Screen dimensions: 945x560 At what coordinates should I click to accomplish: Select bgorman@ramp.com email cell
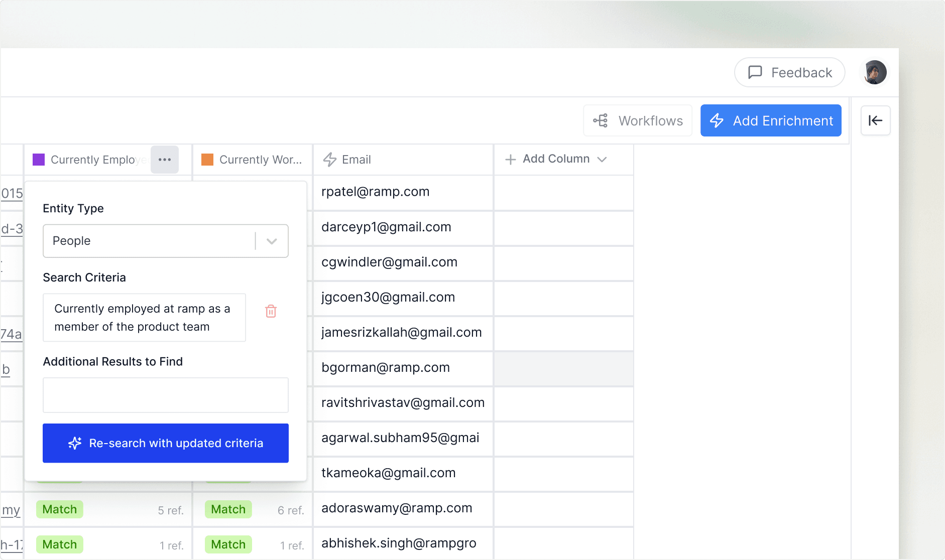[403, 368]
